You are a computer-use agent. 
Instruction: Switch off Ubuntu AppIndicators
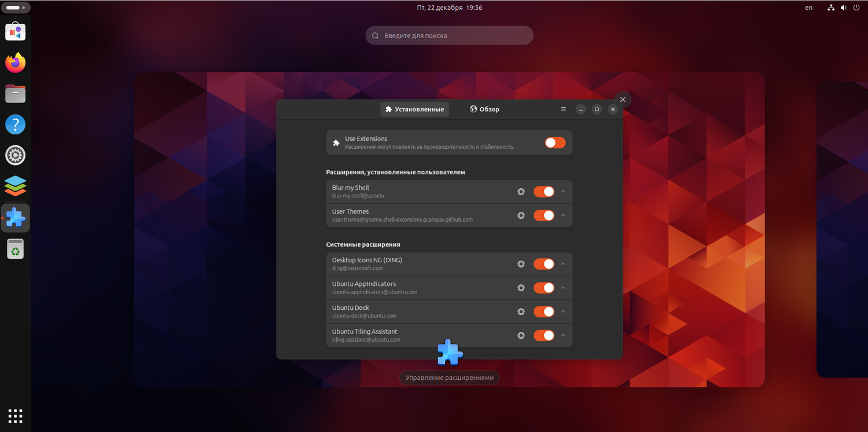click(544, 288)
